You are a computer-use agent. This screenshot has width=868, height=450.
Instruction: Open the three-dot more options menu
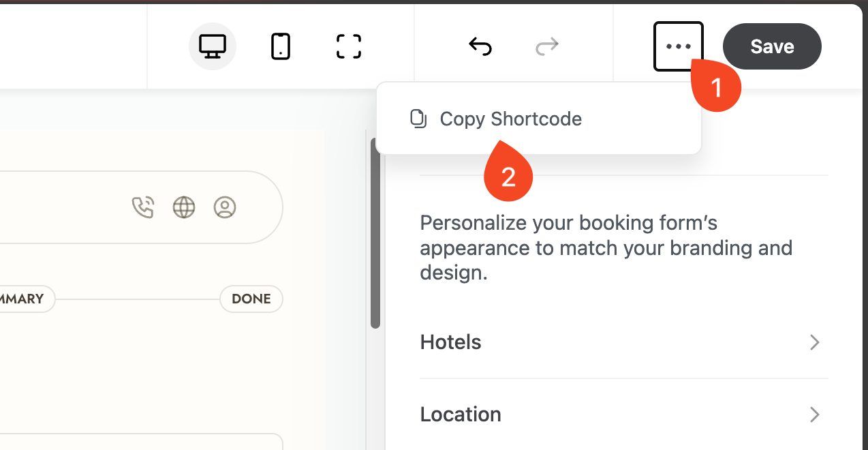point(678,46)
